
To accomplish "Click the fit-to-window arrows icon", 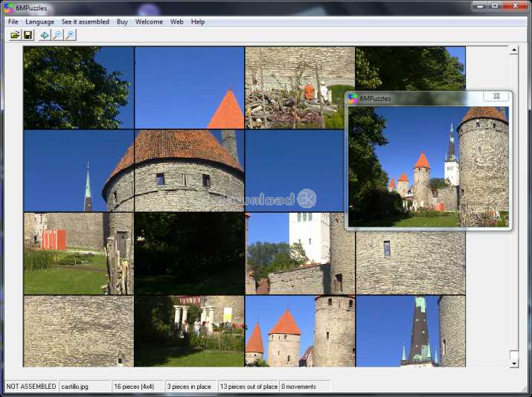I will coord(45,35).
